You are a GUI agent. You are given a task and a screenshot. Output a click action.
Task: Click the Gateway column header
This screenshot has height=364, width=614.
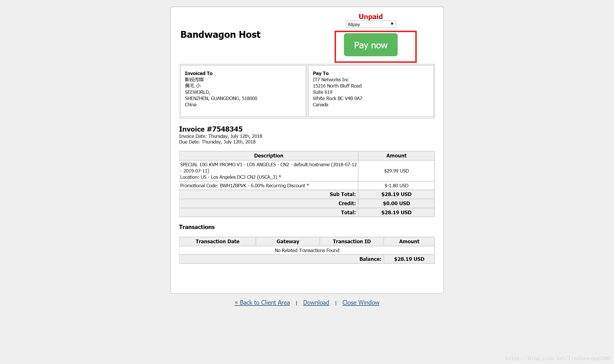click(x=288, y=242)
